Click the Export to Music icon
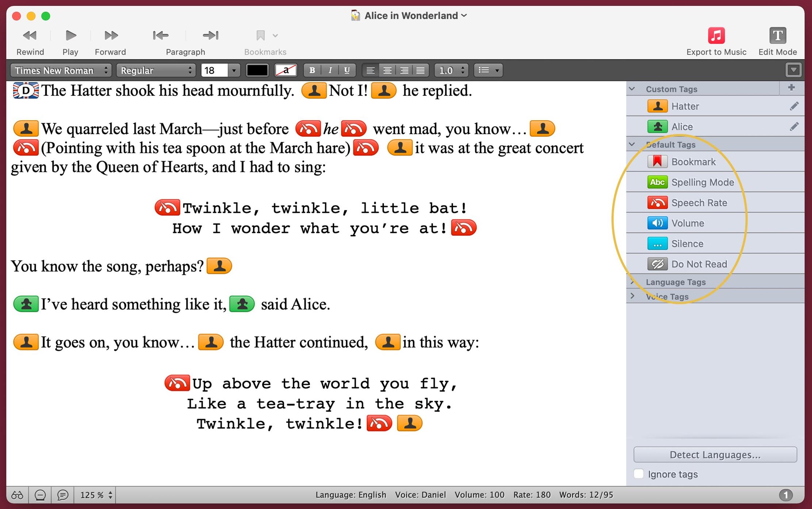 716,35
